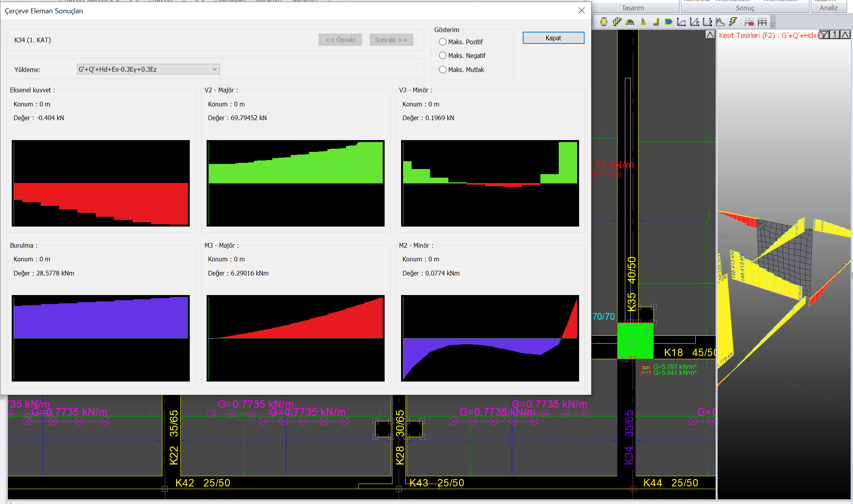The height and width of the screenshot is (504, 853).
Task: Click the Kapat button
Action: (x=553, y=38)
